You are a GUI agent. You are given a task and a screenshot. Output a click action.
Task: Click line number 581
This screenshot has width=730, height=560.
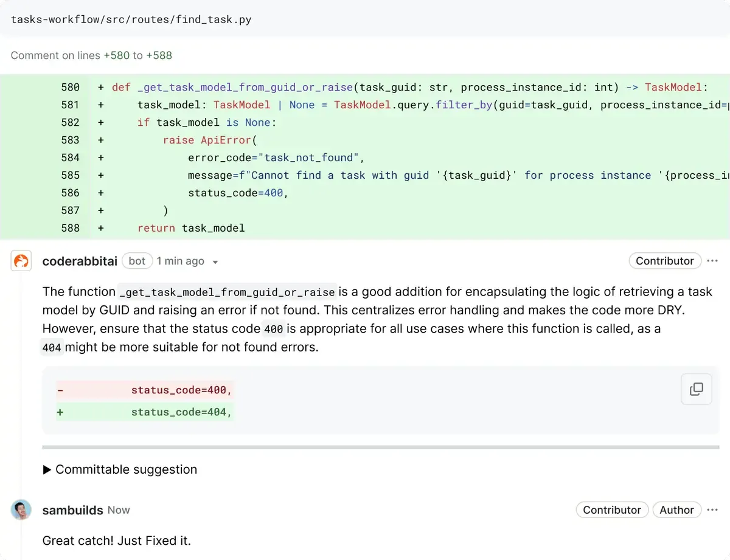click(71, 105)
